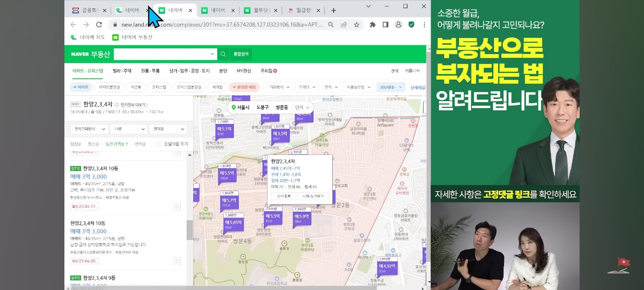The width and height of the screenshot is (644, 290).
Task: Check the 동일매물 묶기 checkbox
Action: pos(159,144)
